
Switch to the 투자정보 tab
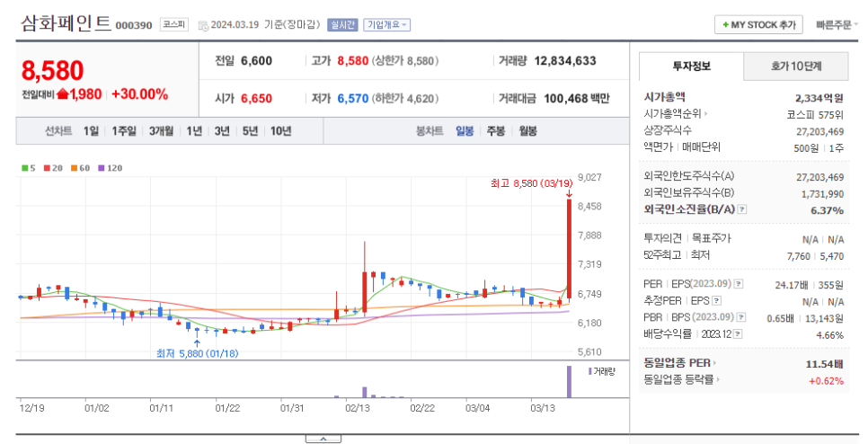pos(691,67)
